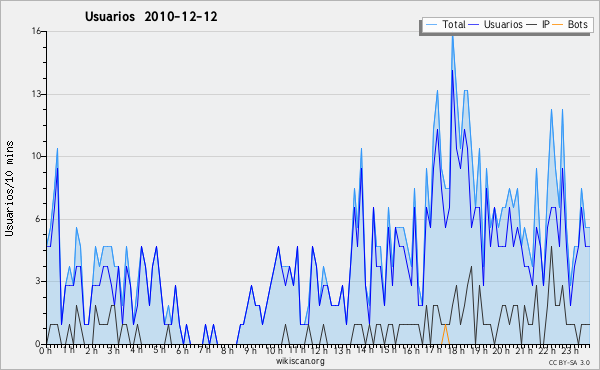Click the "Usuarios 2010-12-12" chart title
This screenshot has height=370, width=600.
[x=151, y=16]
